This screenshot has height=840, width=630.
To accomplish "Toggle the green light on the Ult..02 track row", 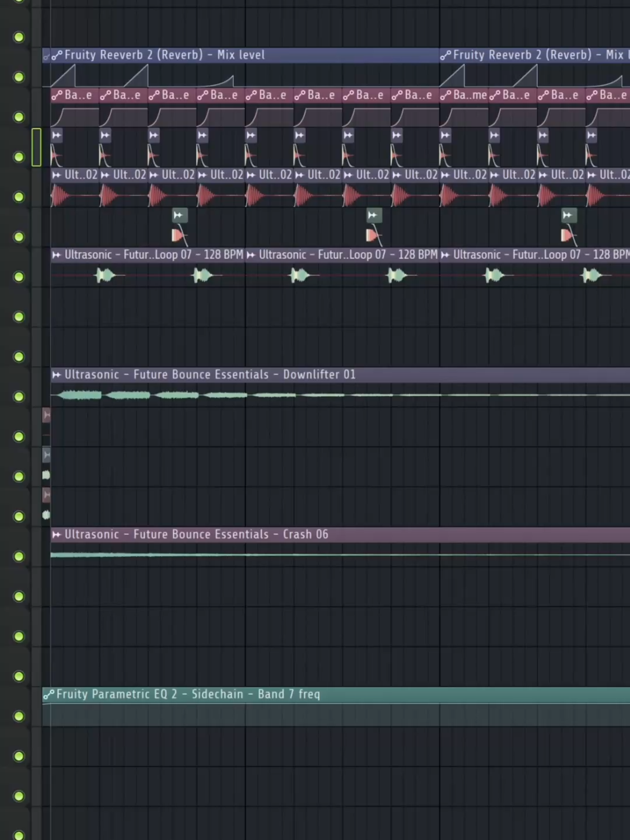I will coord(19,197).
